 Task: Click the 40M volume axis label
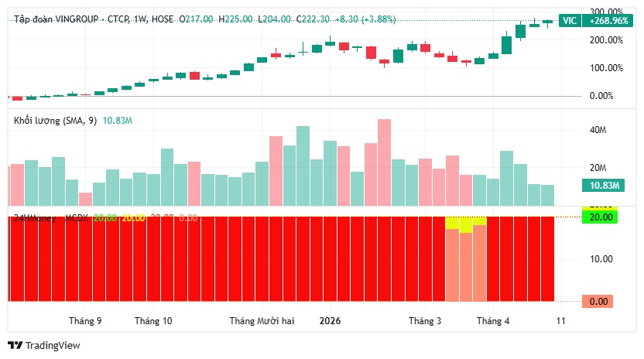[x=598, y=130]
